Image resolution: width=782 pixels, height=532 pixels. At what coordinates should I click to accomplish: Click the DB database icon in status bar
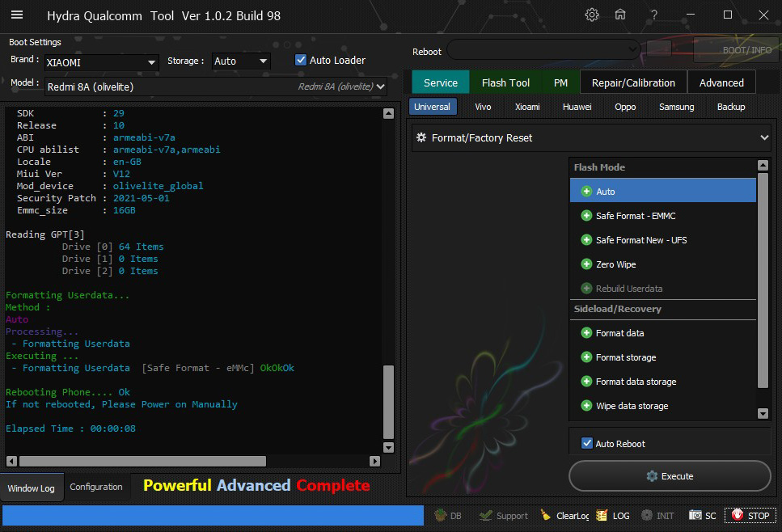441,515
